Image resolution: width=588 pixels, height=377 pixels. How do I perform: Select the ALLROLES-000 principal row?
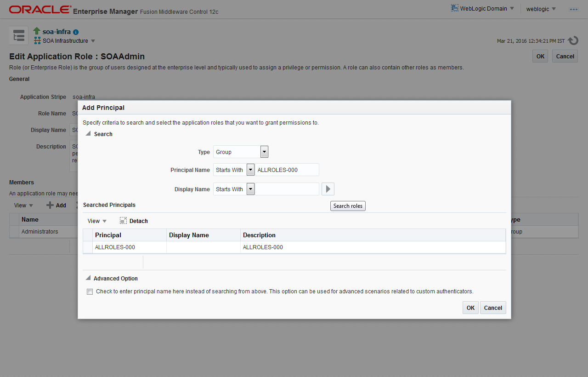pyautogui.click(x=294, y=247)
